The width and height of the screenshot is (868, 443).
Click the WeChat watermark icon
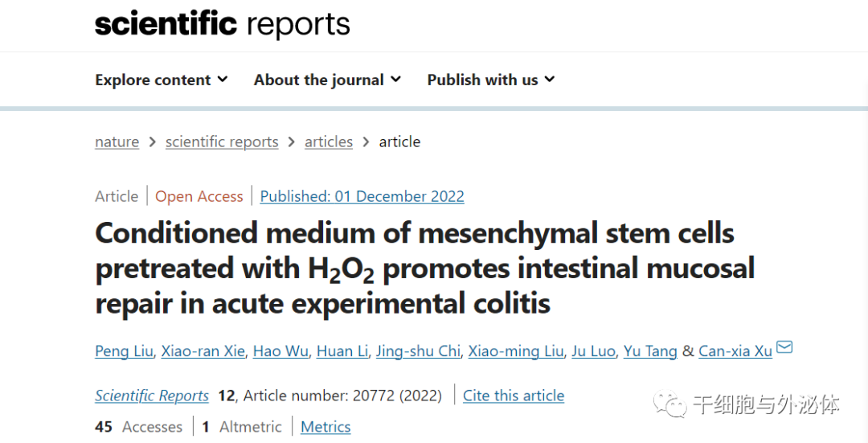tap(669, 404)
